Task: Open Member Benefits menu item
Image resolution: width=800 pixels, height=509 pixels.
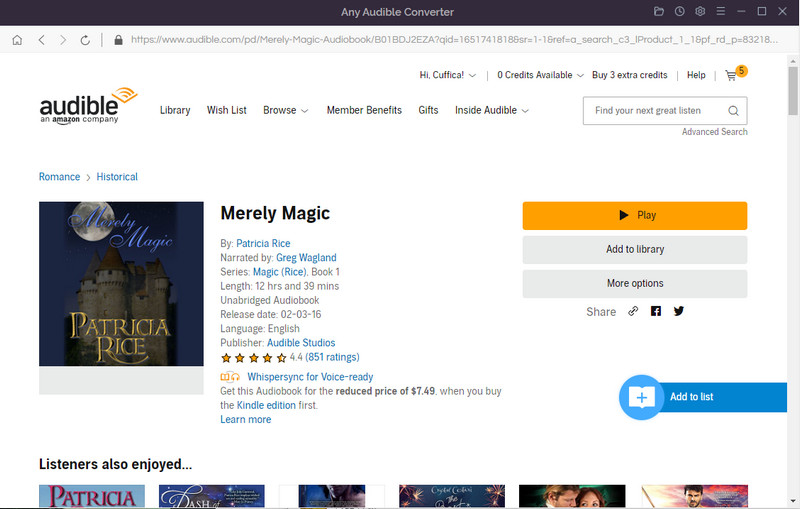Action: tap(364, 110)
